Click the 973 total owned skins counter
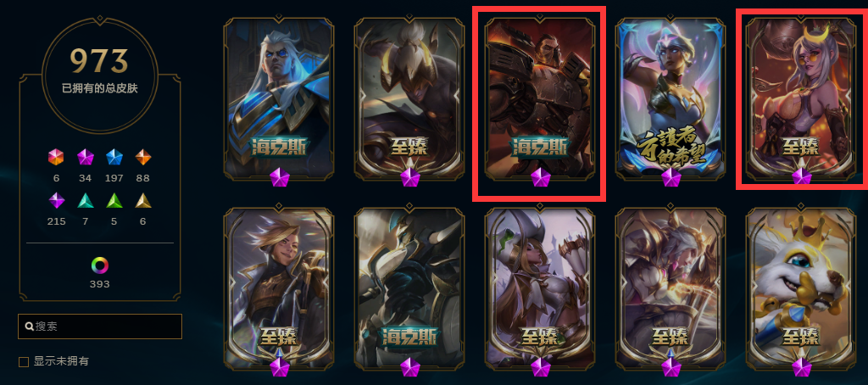The height and width of the screenshot is (385, 868). pos(100,61)
